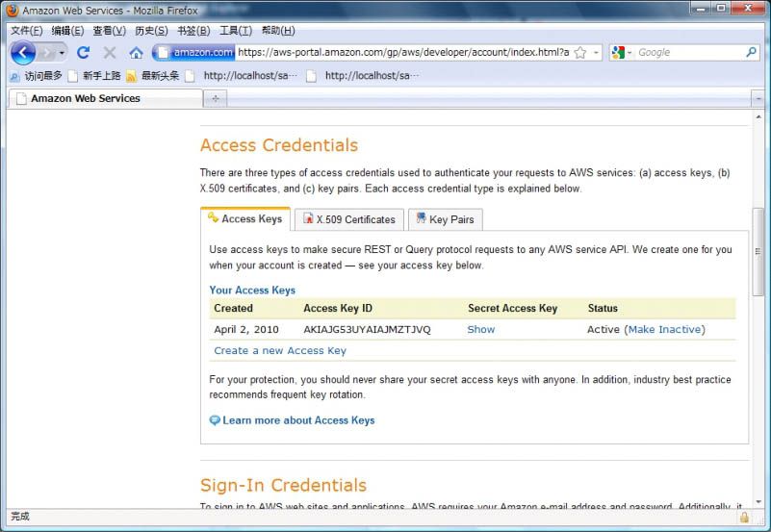Click the Key Pairs tab icon
Screen dimensions: 771x532
421,217
